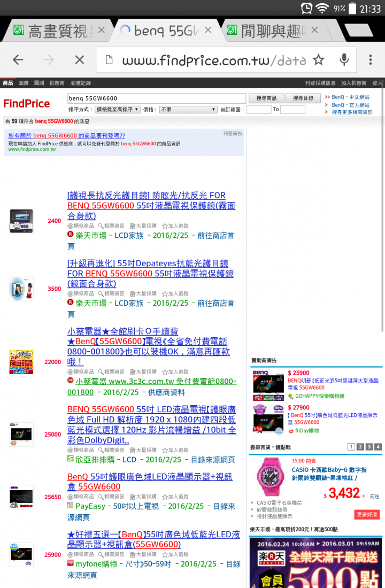Viewport: 385px width, 588px height.
Task: Click 類似商品 for the 25900 item
Action: coord(81,554)
